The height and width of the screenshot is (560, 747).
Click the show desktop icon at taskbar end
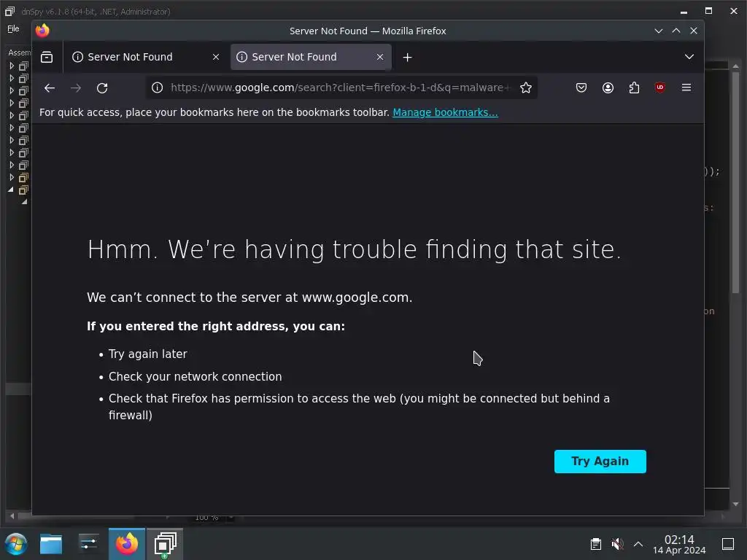[x=728, y=544]
